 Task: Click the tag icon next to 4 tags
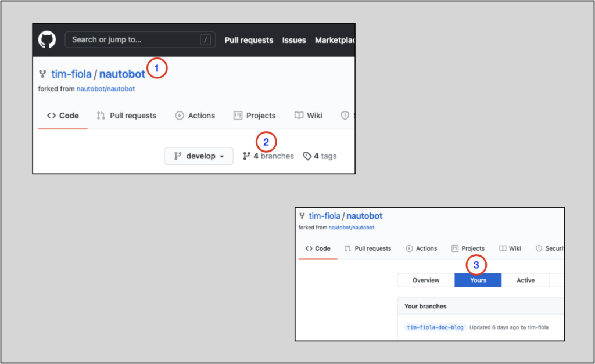(x=307, y=156)
